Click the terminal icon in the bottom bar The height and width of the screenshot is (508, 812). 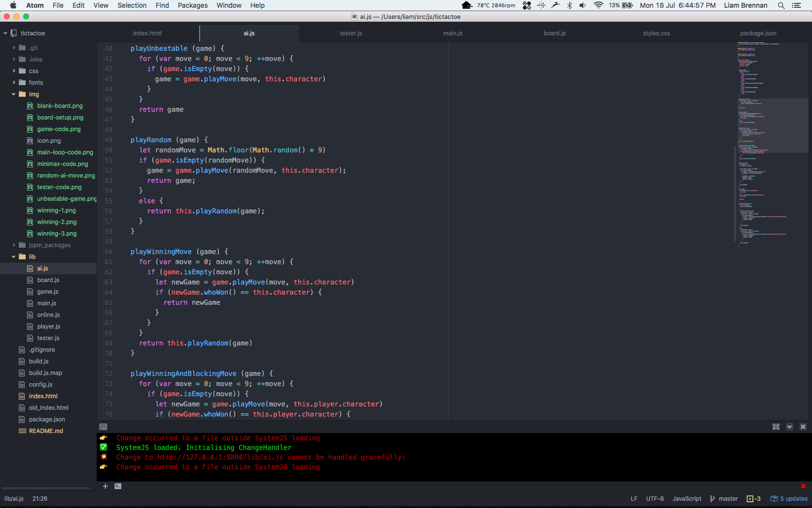click(x=118, y=486)
